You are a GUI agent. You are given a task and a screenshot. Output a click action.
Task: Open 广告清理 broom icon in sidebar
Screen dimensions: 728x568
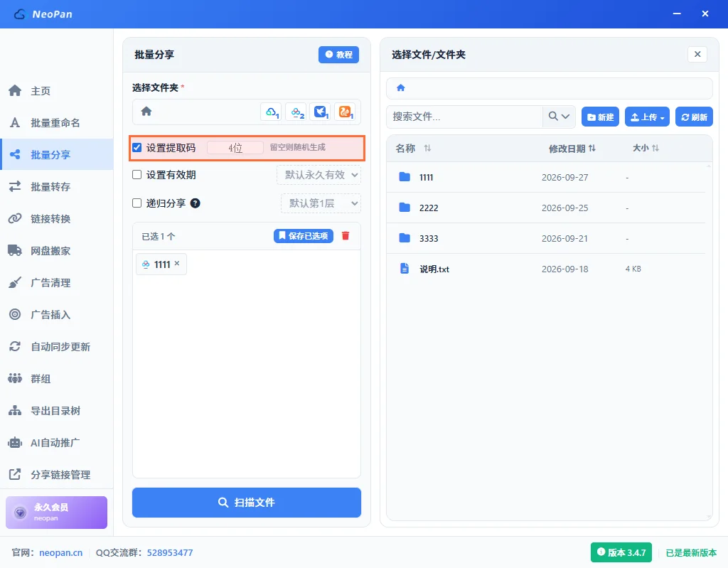pyautogui.click(x=15, y=282)
